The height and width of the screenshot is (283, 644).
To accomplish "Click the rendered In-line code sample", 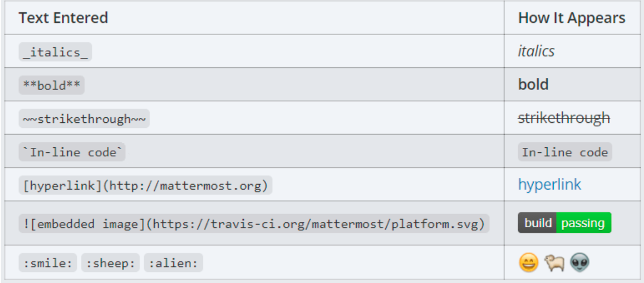I will pyautogui.click(x=564, y=152).
